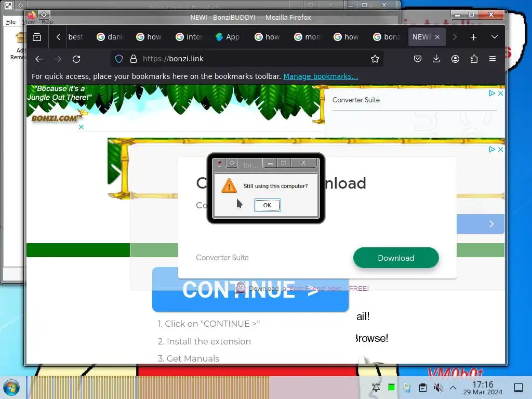The height and width of the screenshot is (399, 532).
Task: Expand the list all tabs dropdown
Action: point(495,37)
